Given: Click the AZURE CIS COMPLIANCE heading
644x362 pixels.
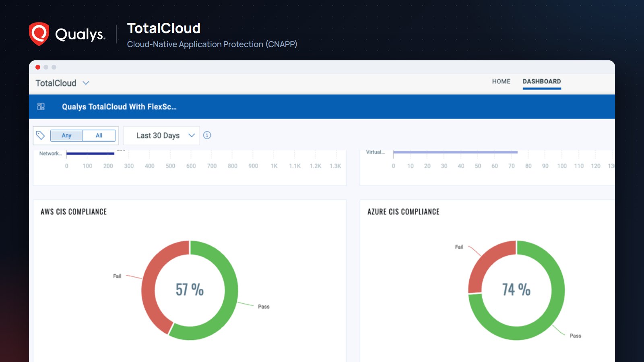Looking at the screenshot, I should coord(403,212).
